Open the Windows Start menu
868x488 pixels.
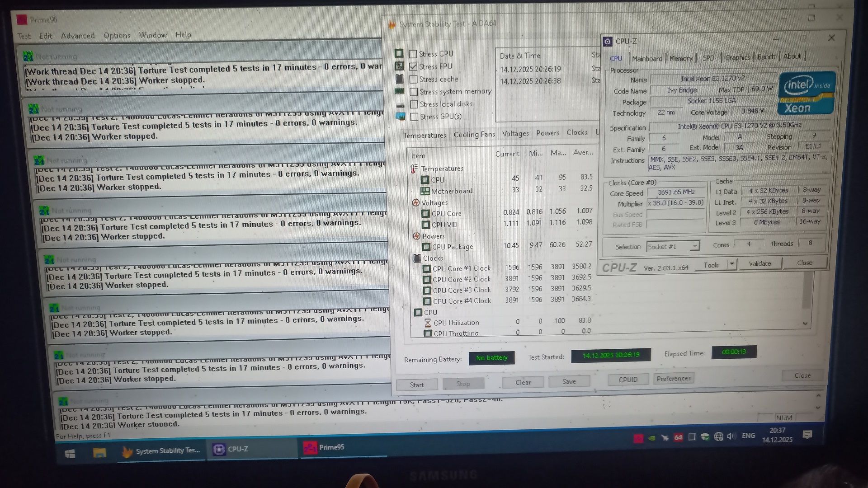(70, 454)
